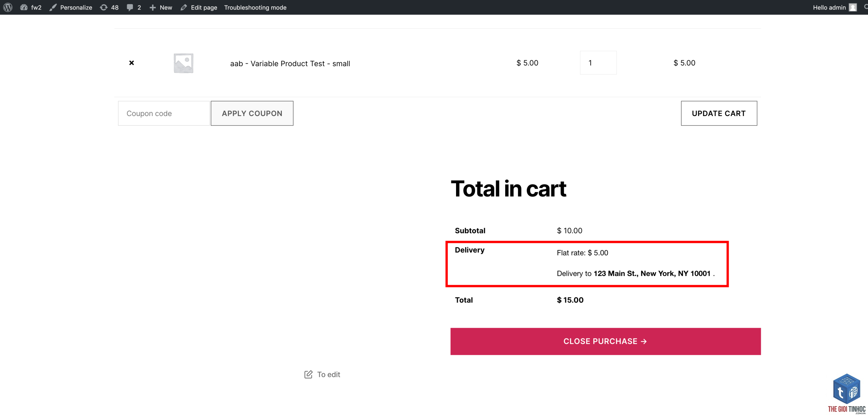This screenshot has height=415, width=868.
Task: Click the Total in cart heading
Action: [x=508, y=188]
